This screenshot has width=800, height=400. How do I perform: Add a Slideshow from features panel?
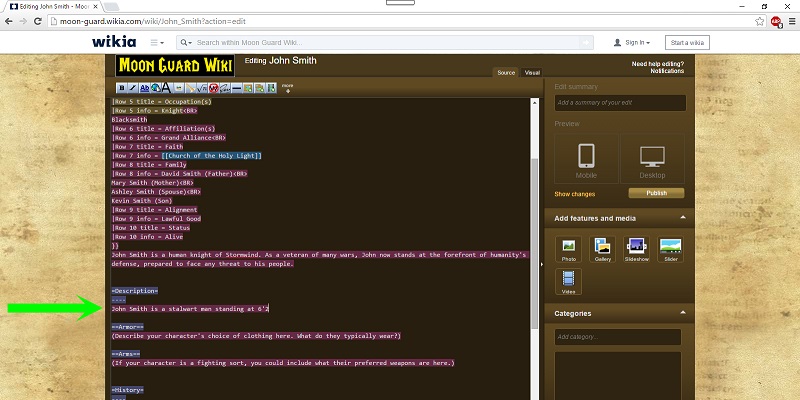636,249
